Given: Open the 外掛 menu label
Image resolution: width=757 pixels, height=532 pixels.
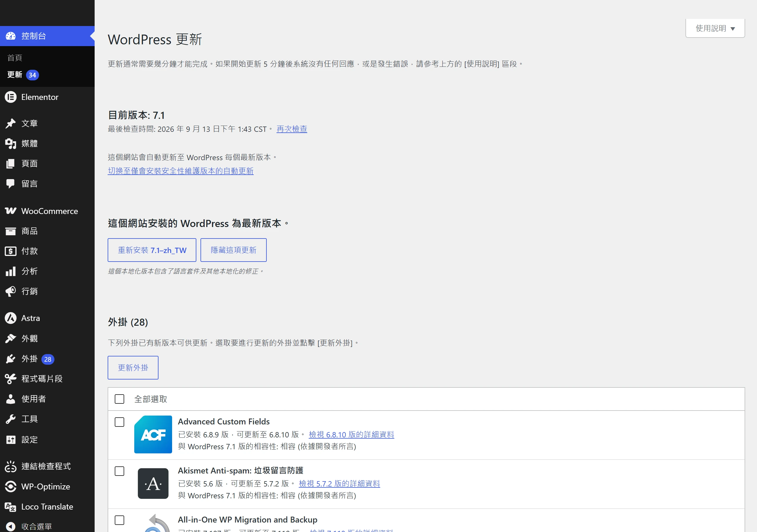Looking at the screenshot, I should click(29, 359).
